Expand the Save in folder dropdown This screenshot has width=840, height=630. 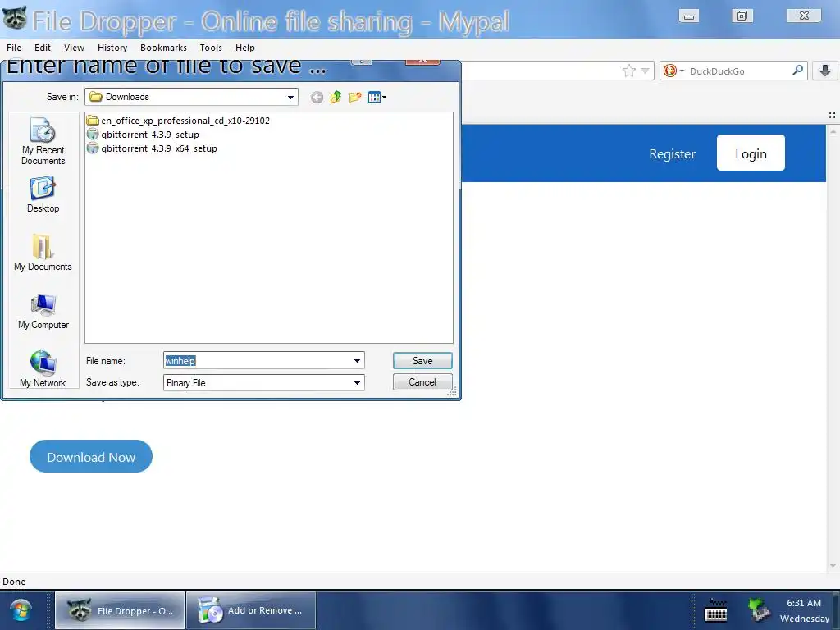pyautogui.click(x=290, y=97)
